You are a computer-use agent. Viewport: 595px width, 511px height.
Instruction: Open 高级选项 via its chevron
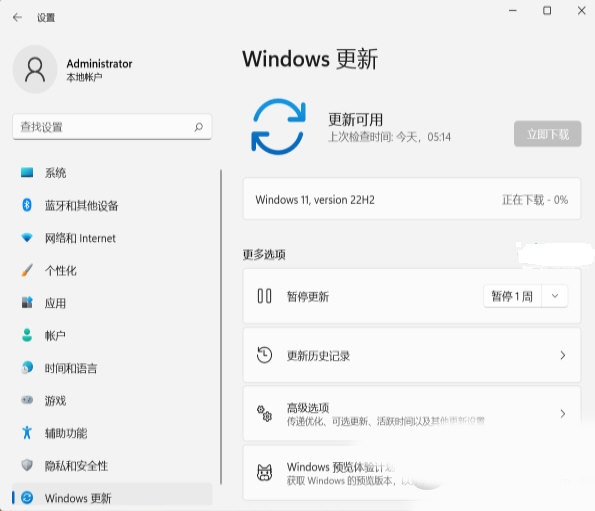pyautogui.click(x=563, y=414)
